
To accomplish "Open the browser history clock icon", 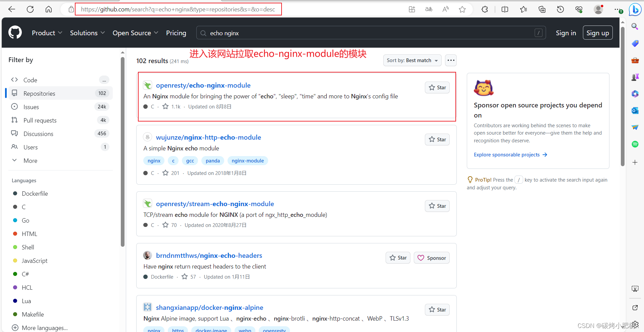I will (x=560, y=9).
